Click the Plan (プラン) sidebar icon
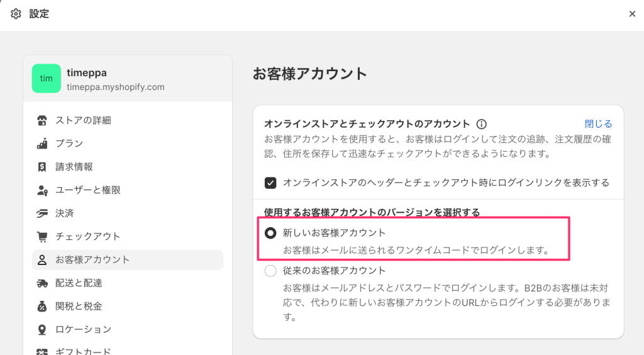Image resolution: width=644 pixels, height=355 pixels. (42, 144)
